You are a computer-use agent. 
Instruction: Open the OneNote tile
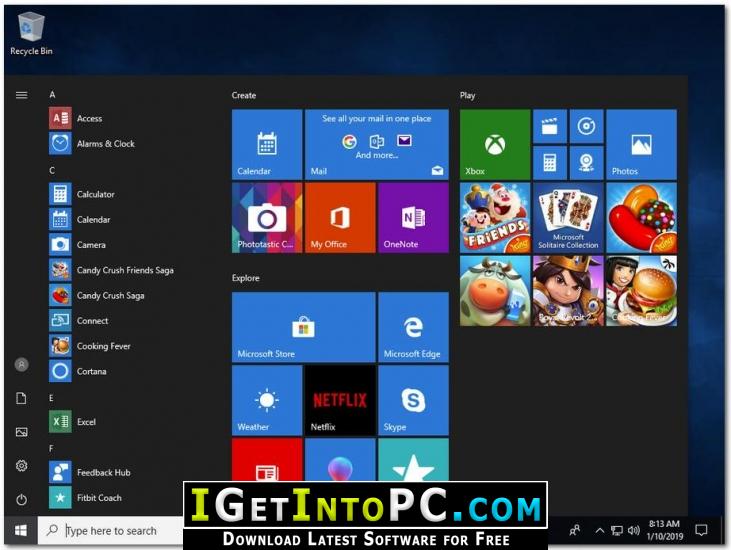(414, 218)
